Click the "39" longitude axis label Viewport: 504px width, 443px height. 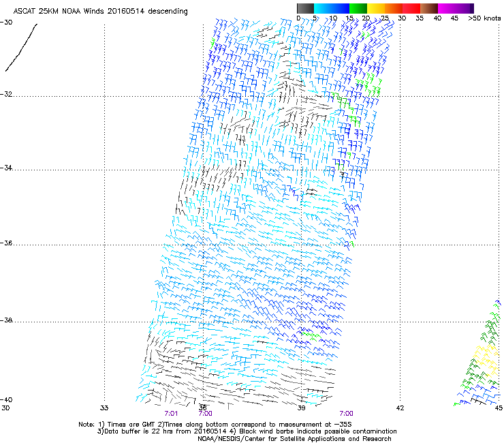point(301,408)
